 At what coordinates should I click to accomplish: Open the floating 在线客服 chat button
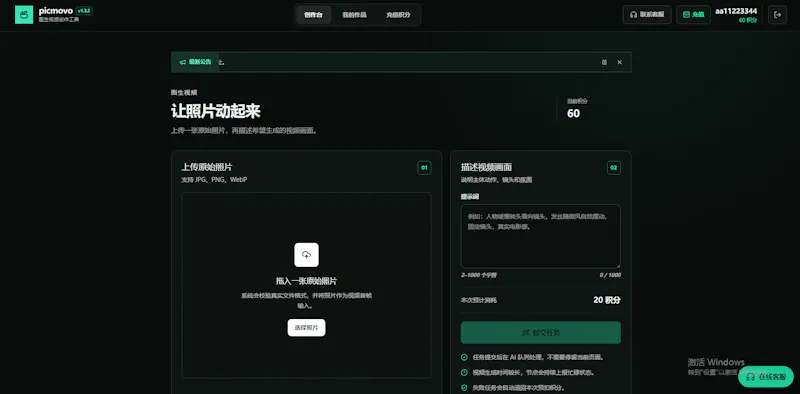click(766, 377)
